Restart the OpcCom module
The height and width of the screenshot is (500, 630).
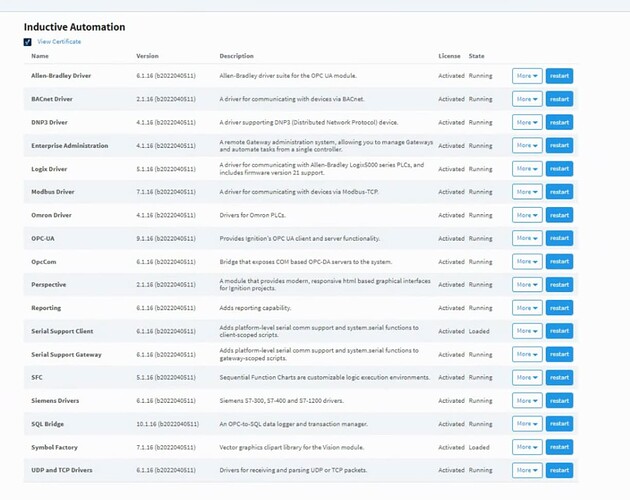point(559,262)
